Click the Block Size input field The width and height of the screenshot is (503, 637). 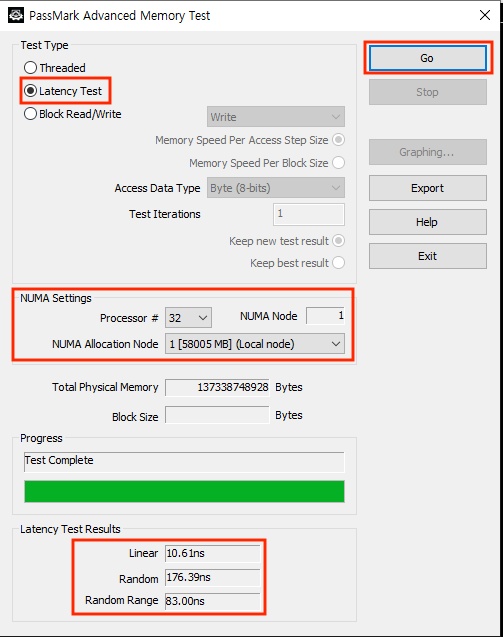click(x=217, y=415)
